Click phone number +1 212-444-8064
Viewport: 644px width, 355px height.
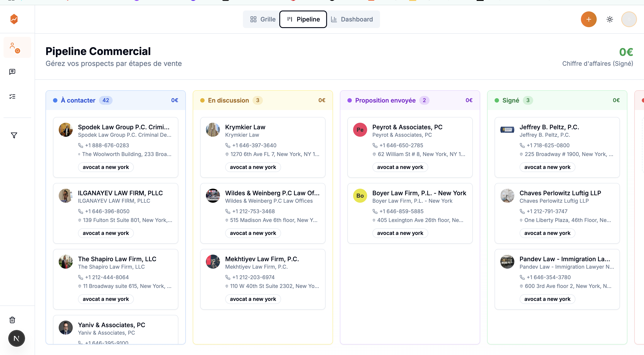point(107,277)
